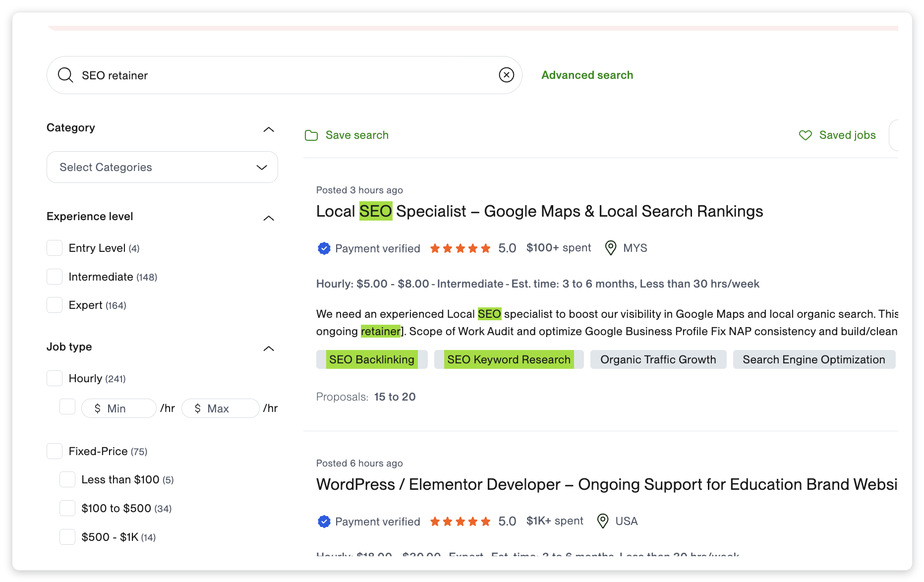
Task: Click the 'Posted 3 hours ago' text
Action: [x=359, y=190]
